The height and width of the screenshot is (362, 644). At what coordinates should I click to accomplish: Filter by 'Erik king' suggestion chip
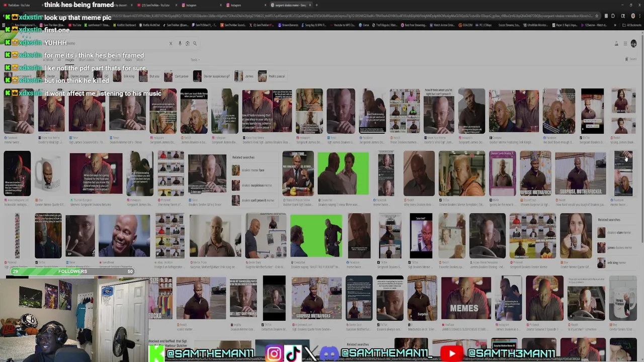tap(125, 76)
